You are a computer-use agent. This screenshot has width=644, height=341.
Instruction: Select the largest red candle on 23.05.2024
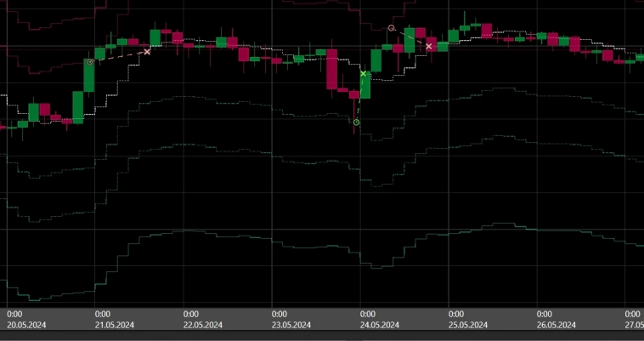click(332, 69)
